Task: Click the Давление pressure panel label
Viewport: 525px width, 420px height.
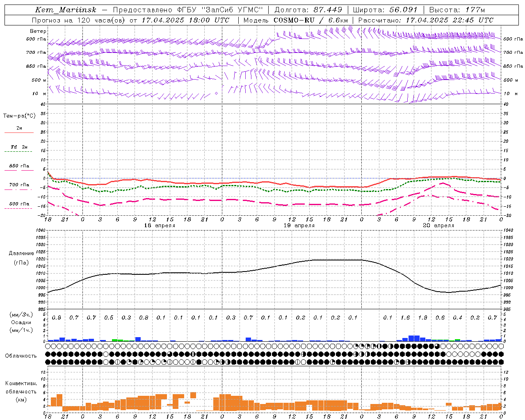Action: point(21,253)
